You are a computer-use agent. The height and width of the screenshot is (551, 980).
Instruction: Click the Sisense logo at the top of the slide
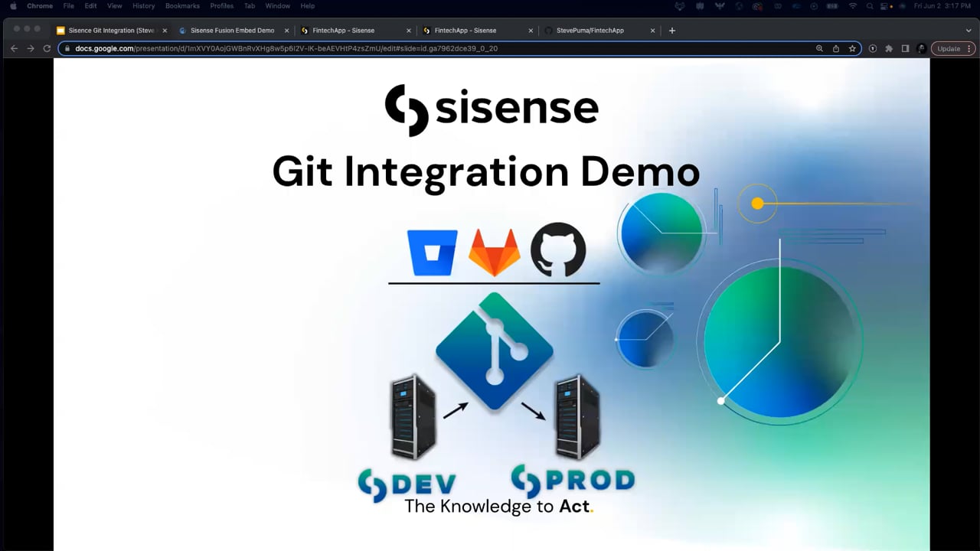point(492,110)
